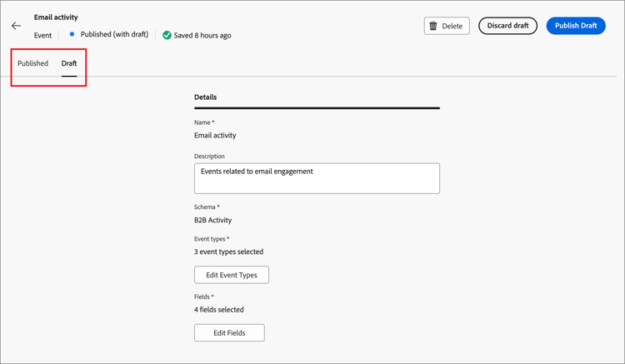The height and width of the screenshot is (364, 625).
Task: Go back using the left arrow icon
Action: [x=16, y=26]
